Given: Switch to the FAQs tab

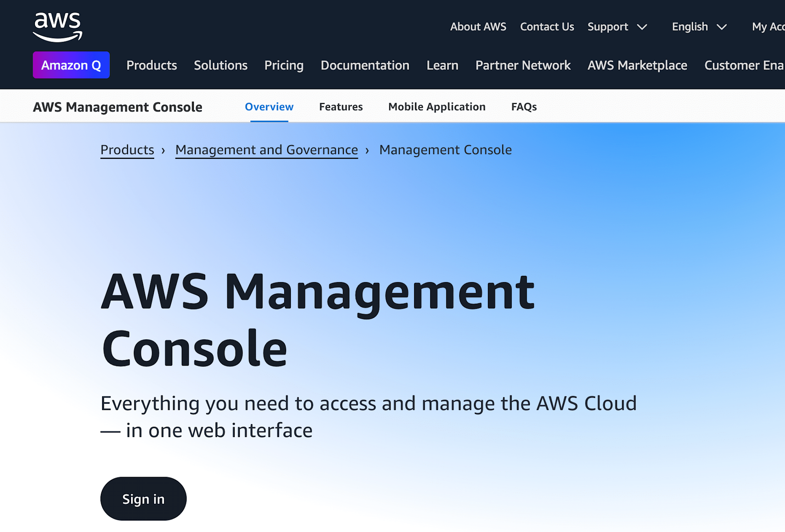Looking at the screenshot, I should [524, 107].
